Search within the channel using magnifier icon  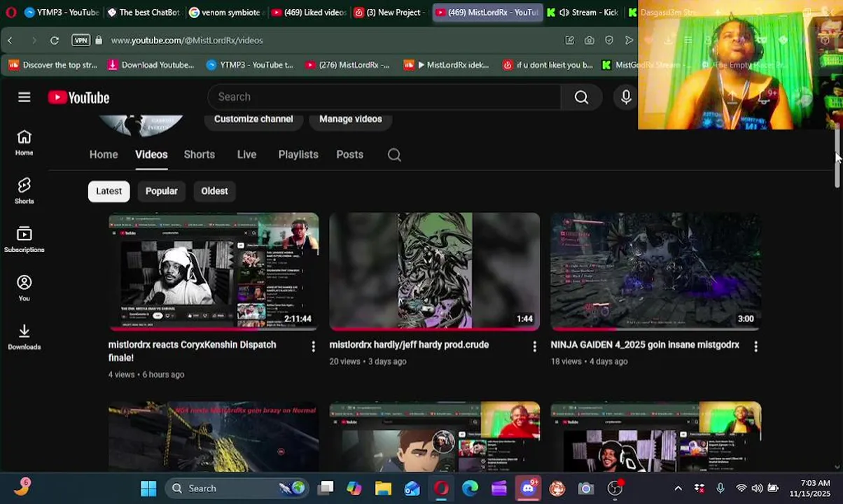394,155
